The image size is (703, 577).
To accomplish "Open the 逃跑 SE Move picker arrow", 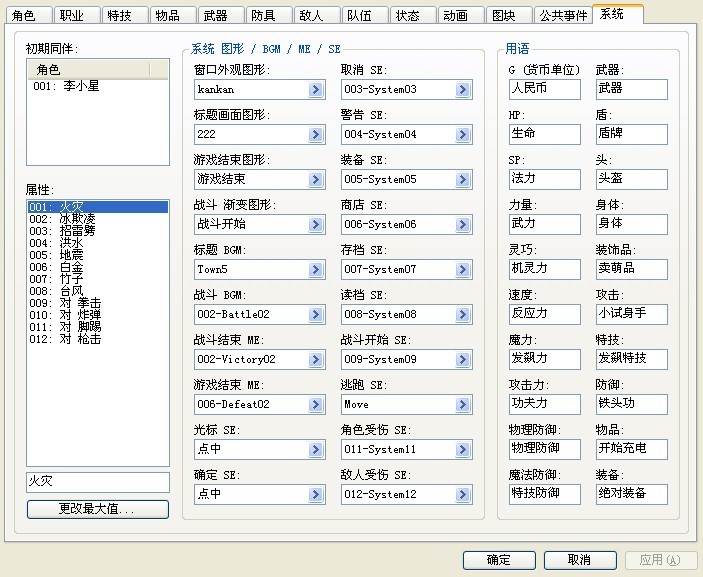I will pyautogui.click(x=463, y=404).
